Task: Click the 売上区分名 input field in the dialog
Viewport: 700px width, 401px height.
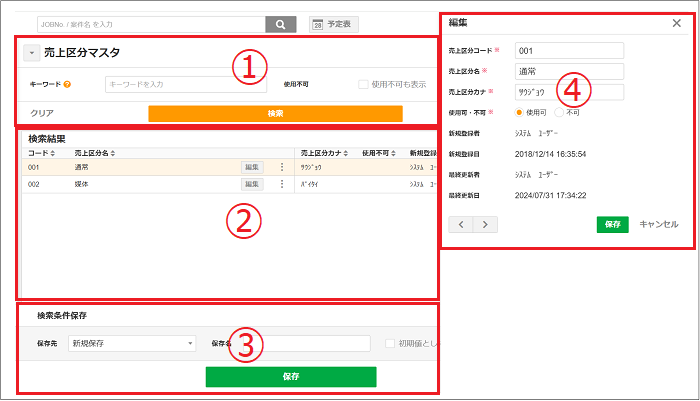Action: [x=568, y=71]
